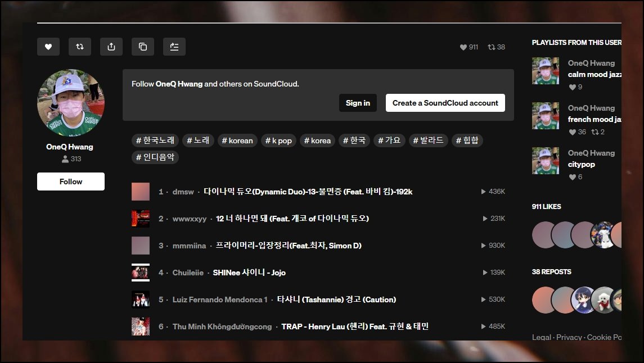This screenshot has height=363, width=644.
Task: Open OneQ Hwang profile name under avatar
Action: pyautogui.click(x=69, y=147)
